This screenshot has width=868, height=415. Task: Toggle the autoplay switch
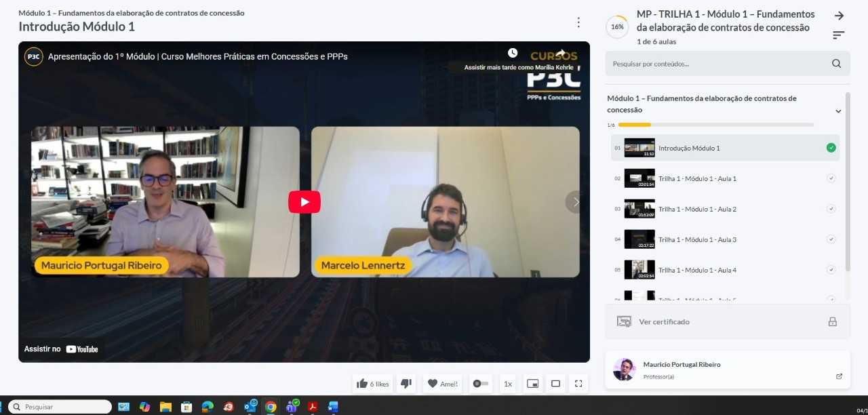(x=481, y=384)
